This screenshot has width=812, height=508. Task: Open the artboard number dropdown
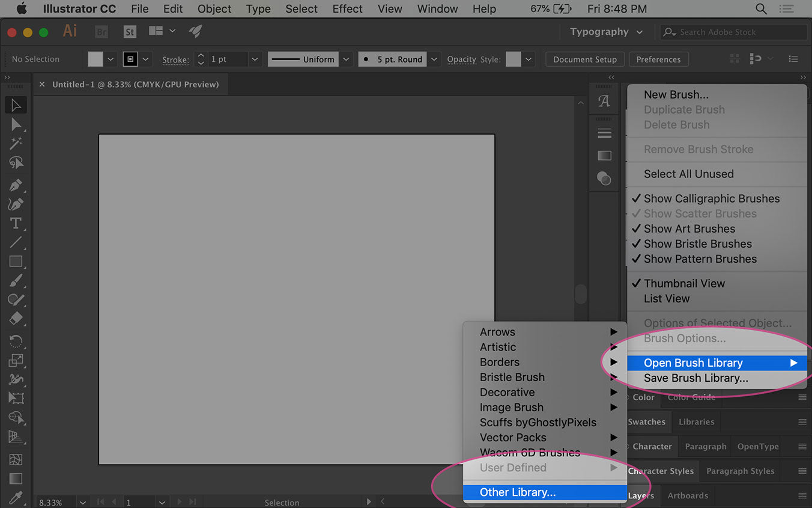(x=162, y=502)
